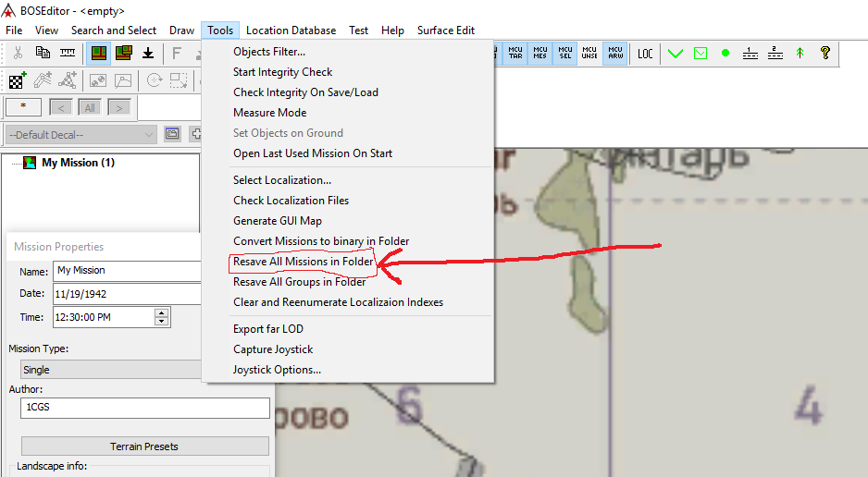Screen dimensions: 868x477
Task: Click the add-triangle mesh icon
Action: click(68, 80)
